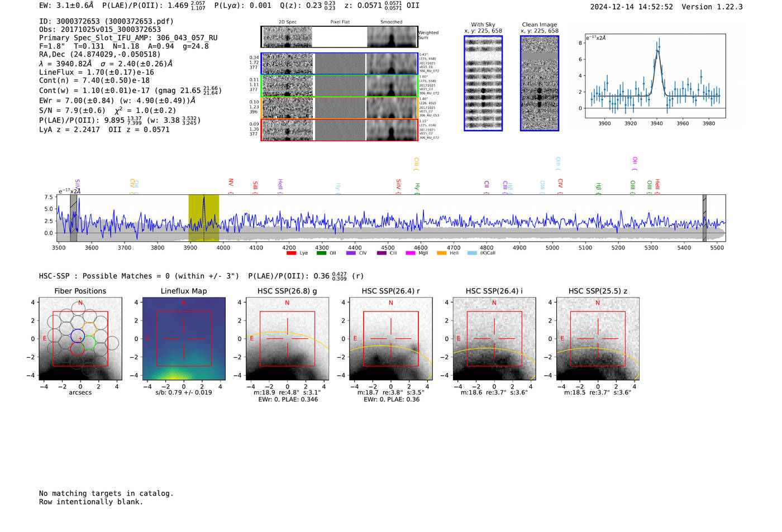Click the 'EWr: 0. PLAE: 0.36' caption
782x532 pixels.
(391, 400)
